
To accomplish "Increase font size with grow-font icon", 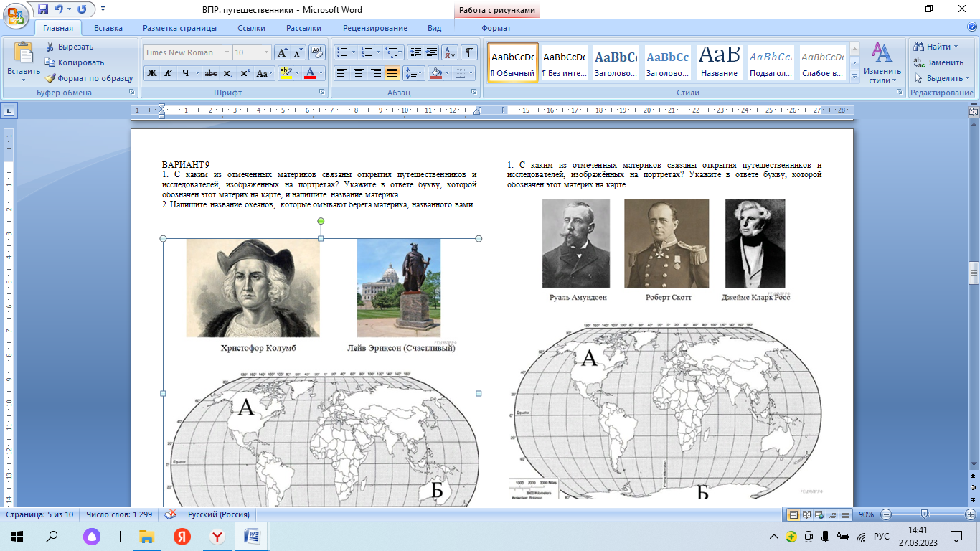I will [x=282, y=52].
